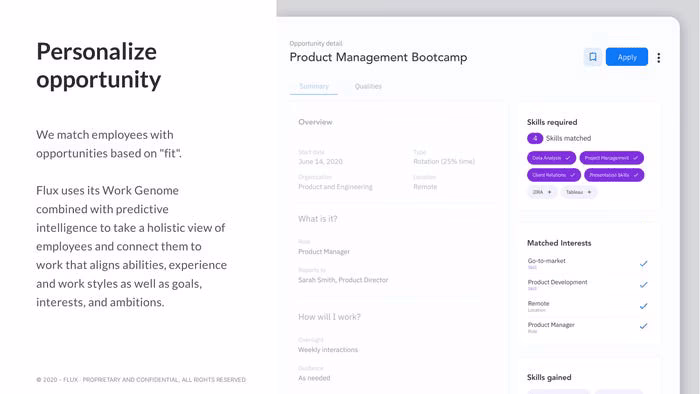Select the Go-to-market matched interest row
This screenshot has width=700, height=394.
point(588,264)
